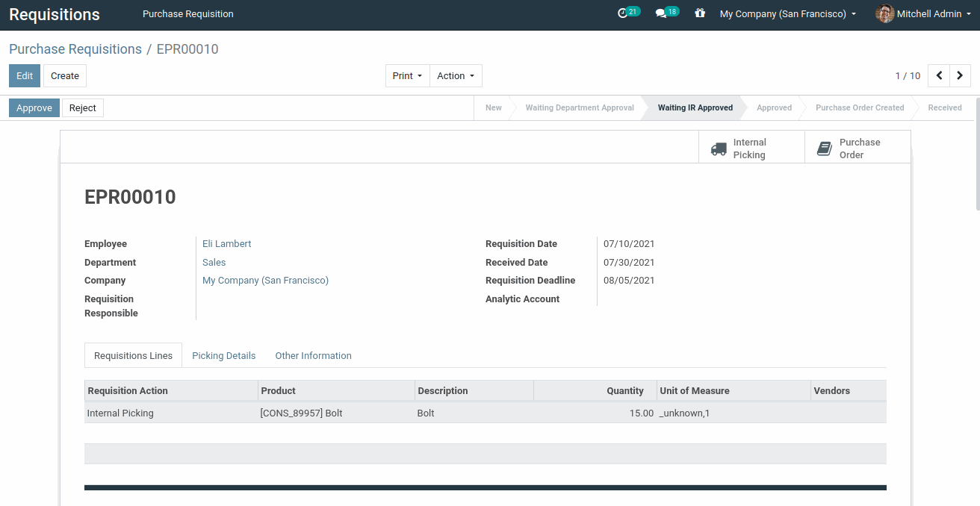The image size is (980, 506).
Task: Approve the requisition
Action: pos(34,107)
